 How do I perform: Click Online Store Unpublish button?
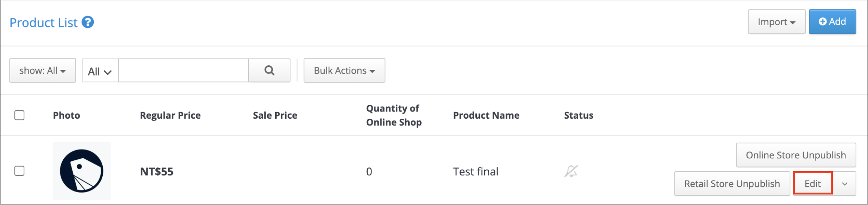click(796, 155)
